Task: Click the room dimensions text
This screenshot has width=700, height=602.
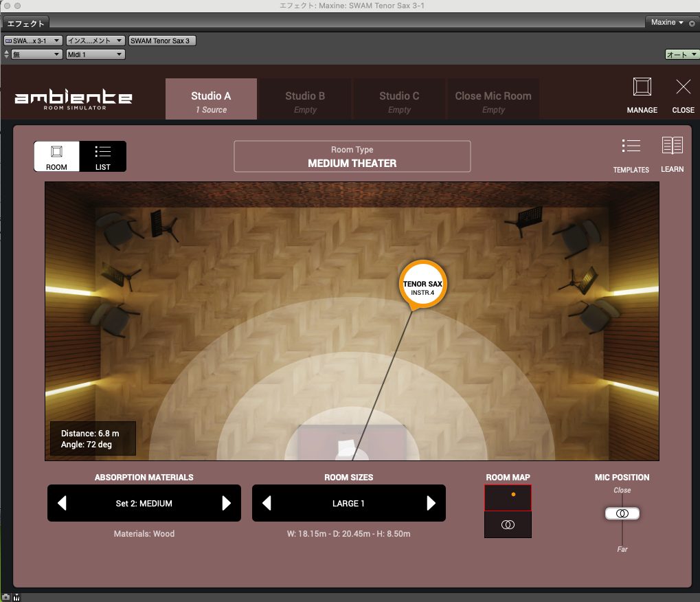Action: tap(349, 534)
